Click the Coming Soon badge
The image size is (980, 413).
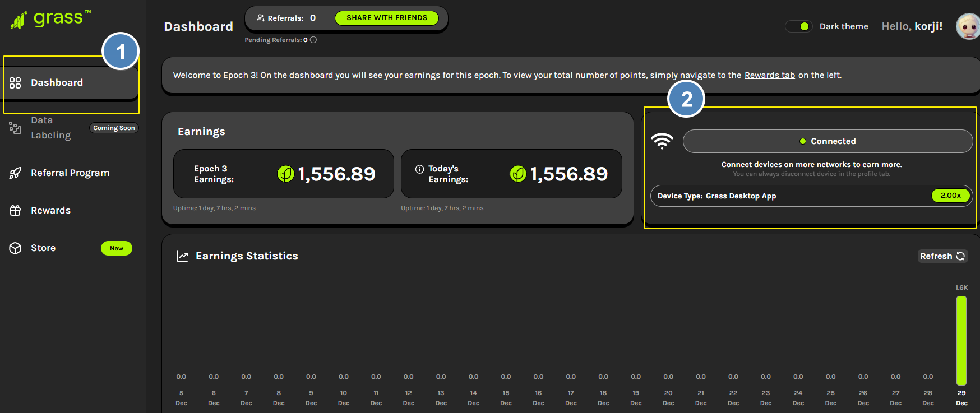pyautogui.click(x=114, y=128)
